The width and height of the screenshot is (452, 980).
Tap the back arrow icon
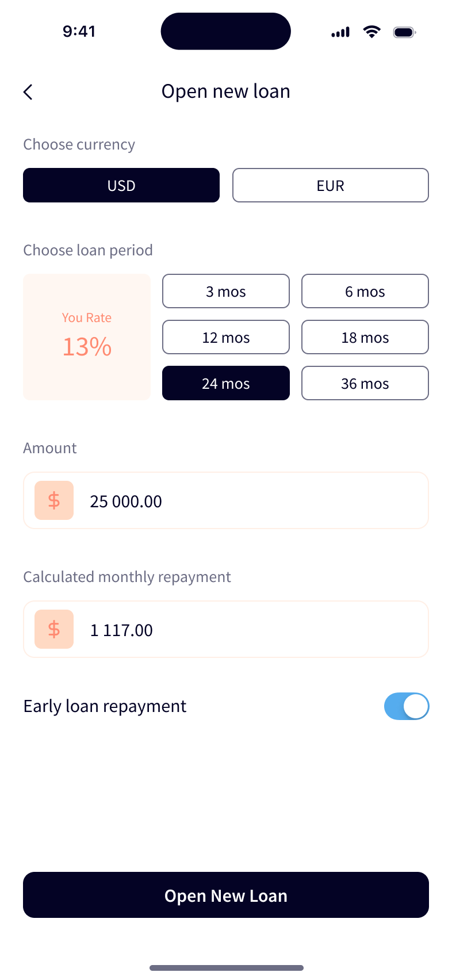click(x=28, y=92)
